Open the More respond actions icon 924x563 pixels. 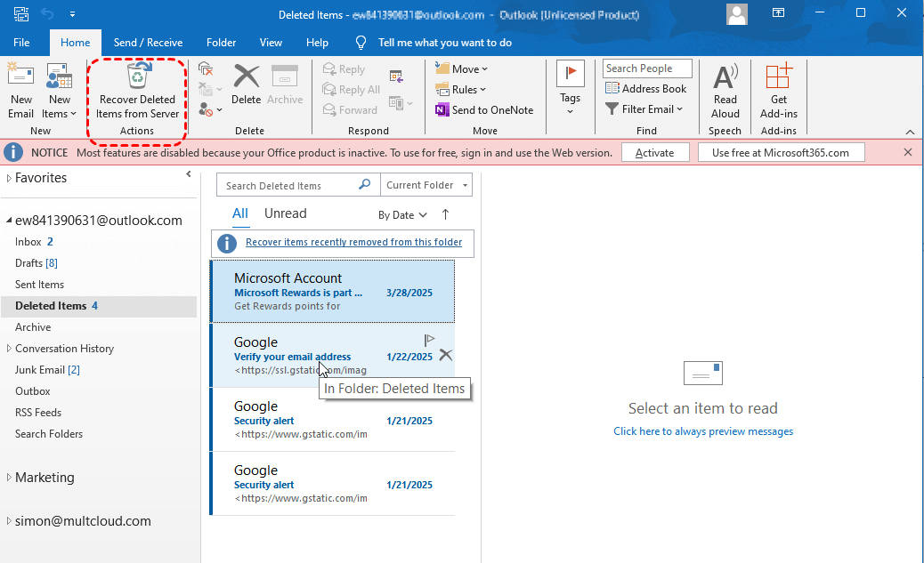(x=401, y=104)
